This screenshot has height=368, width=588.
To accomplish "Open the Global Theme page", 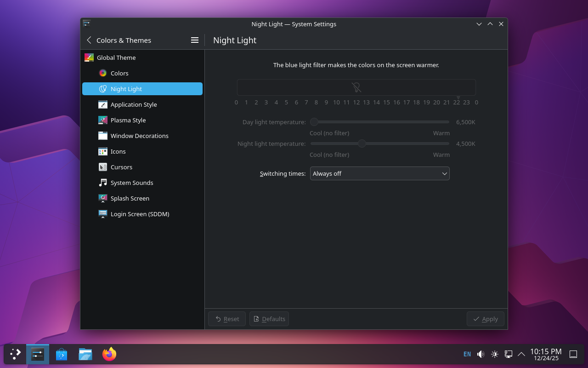I will click(116, 57).
